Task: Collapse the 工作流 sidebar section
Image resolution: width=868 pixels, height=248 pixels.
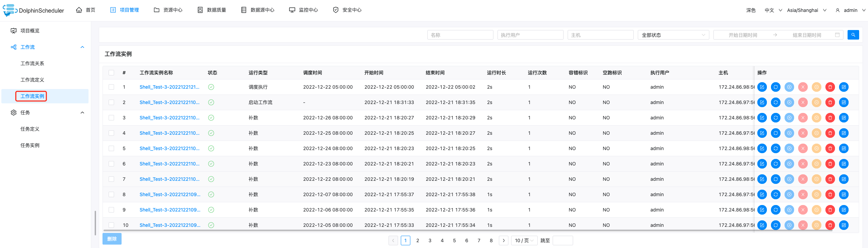Action: [82, 47]
